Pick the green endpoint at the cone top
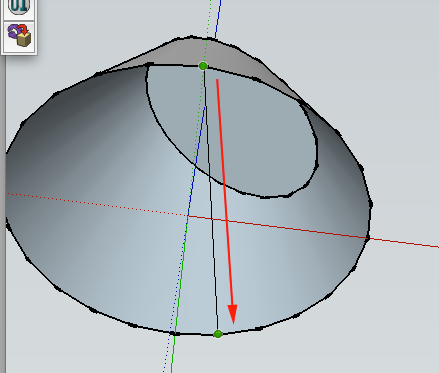 [203, 66]
